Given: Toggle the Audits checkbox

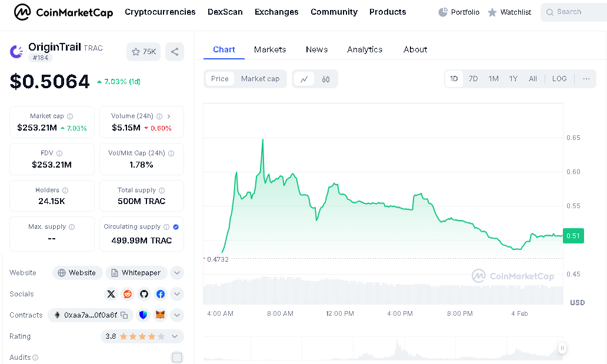Looking at the screenshot, I should pos(177,358).
